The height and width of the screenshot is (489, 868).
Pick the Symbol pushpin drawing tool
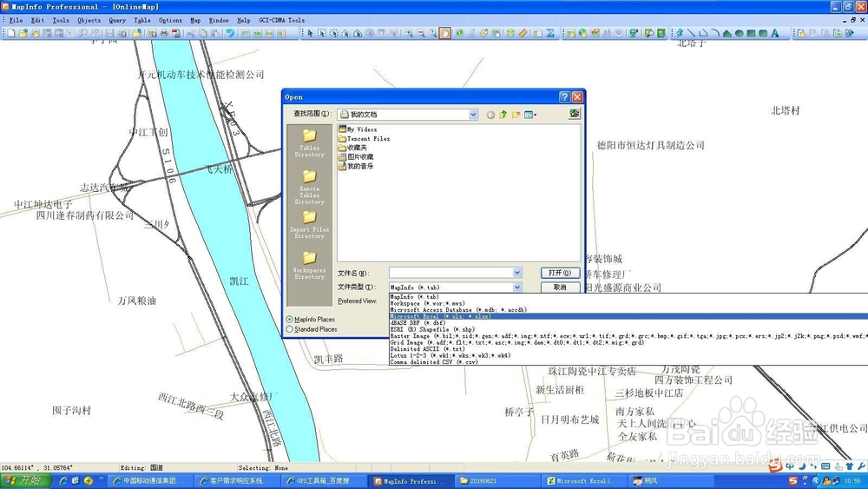680,33
